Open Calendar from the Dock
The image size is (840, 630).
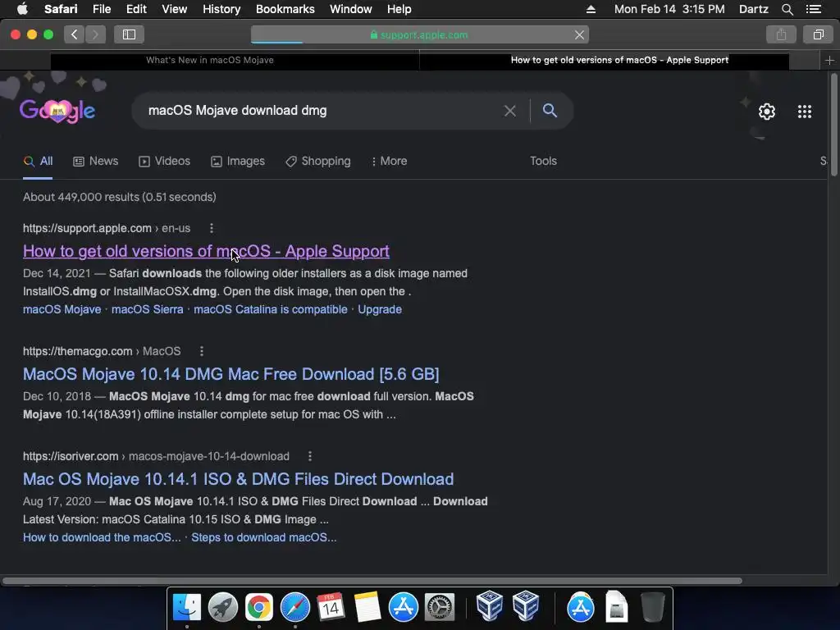point(331,607)
